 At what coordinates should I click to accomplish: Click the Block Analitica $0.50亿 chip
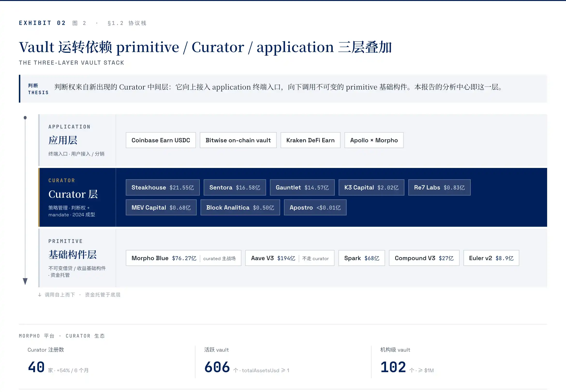(x=240, y=208)
